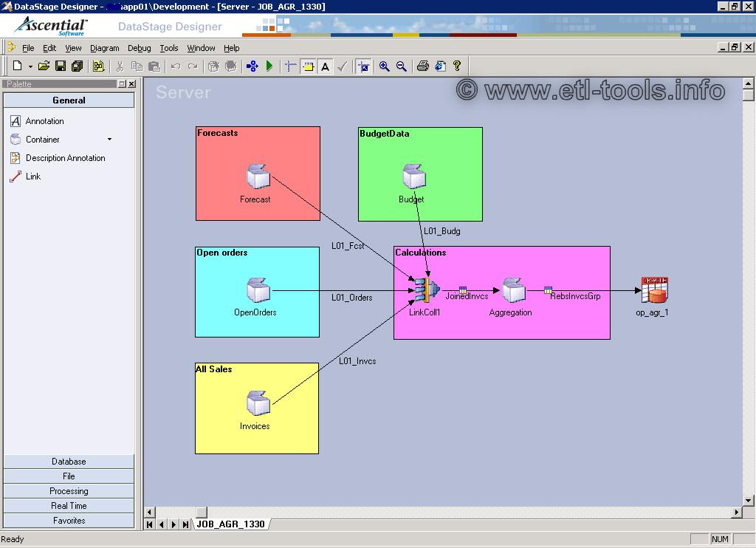Viewport: 756px width, 548px height.
Task: Select the Budget stage icon
Action: tap(413, 176)
